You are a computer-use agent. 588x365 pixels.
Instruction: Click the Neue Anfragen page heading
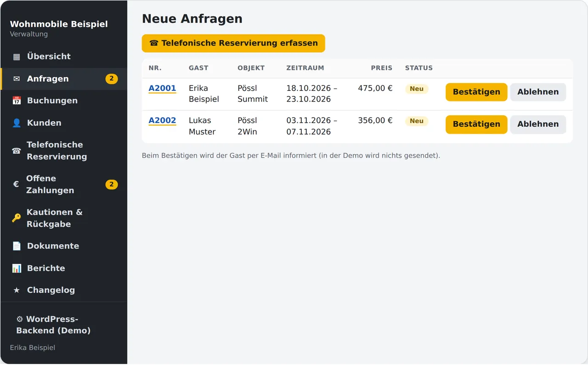(192, 19)
